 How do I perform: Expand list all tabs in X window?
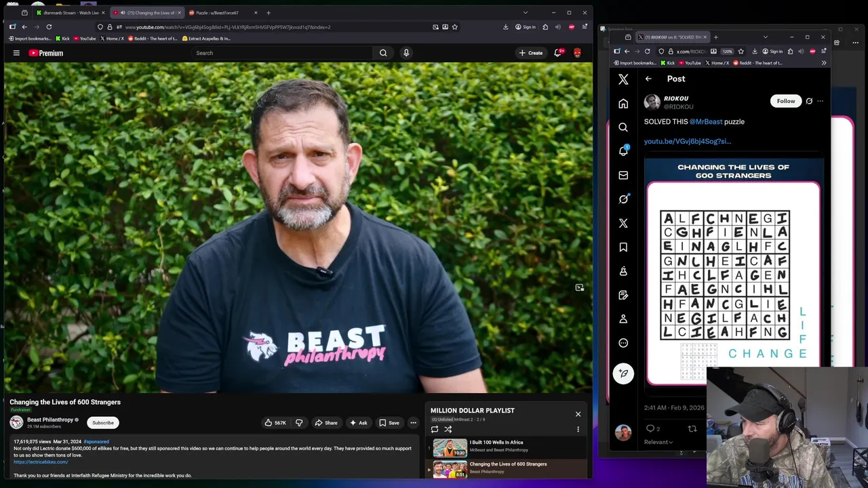pyautogui.click(x=765, y=37)
